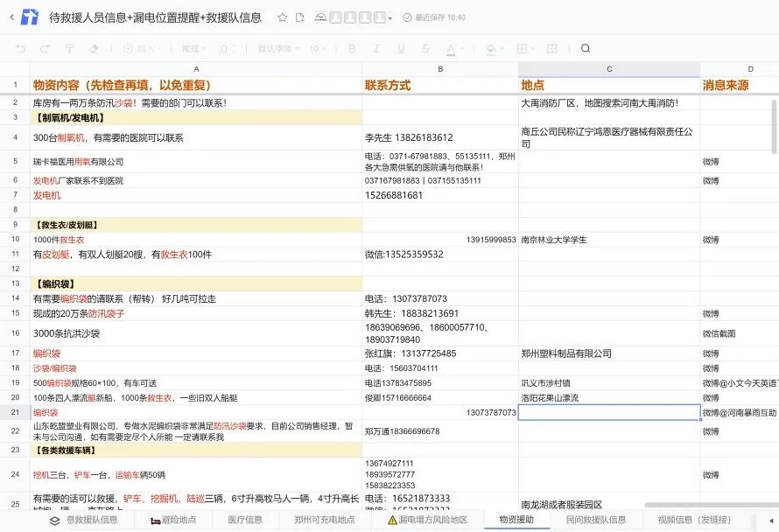The height and width of the screenshot is (532, 779).
Task: Switch to the 急救援队信息 sheet tab
Action: tap(93, 520)
